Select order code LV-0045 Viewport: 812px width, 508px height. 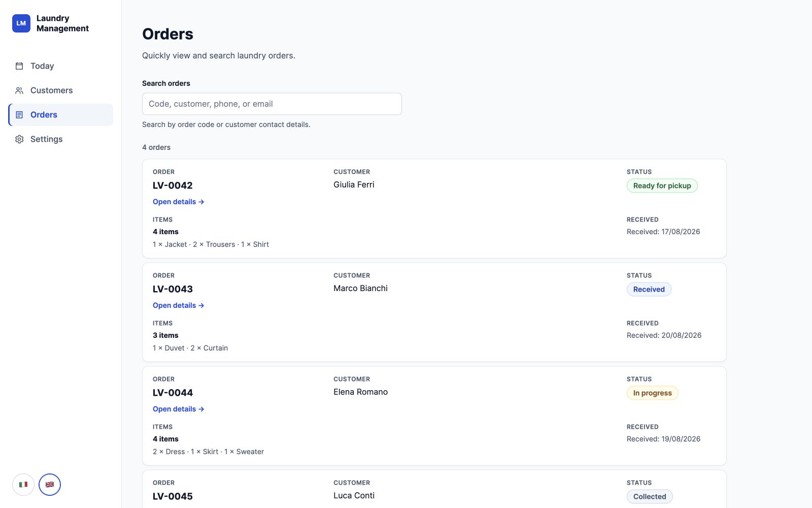pyautogui.click(x=173, y=496)
